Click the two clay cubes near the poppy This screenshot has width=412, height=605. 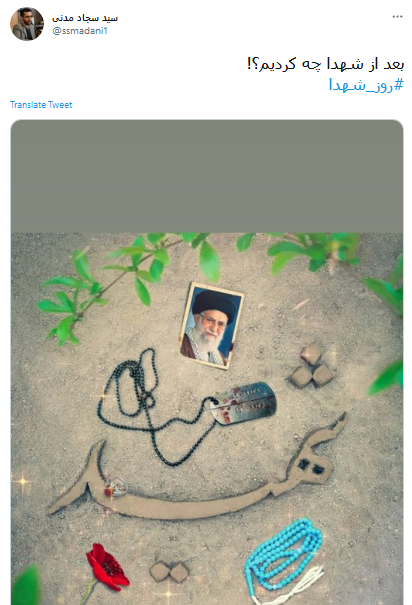point(169,571)
